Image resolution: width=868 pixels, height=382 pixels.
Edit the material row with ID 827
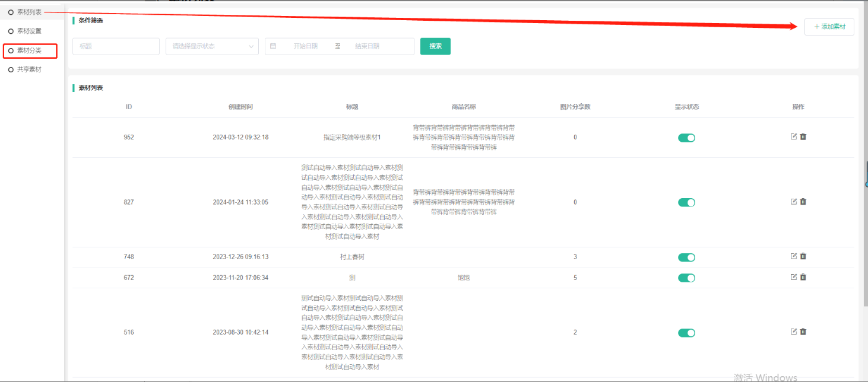click(794, 202)
